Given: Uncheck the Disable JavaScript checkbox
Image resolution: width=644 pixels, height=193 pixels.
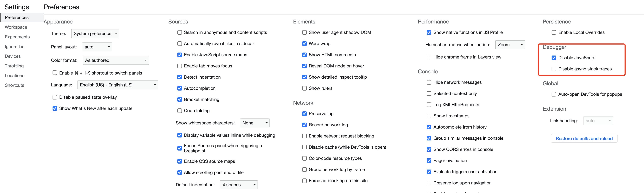Looking at the screenshot, I should coord(554,58).
